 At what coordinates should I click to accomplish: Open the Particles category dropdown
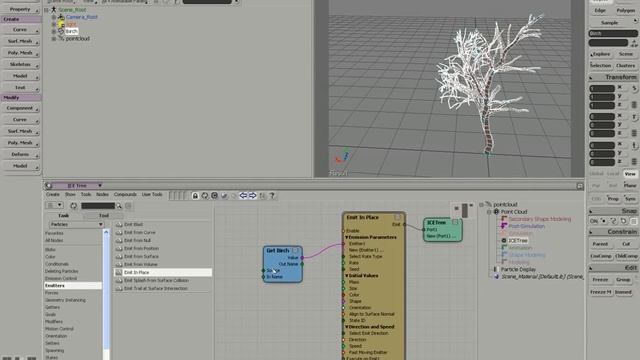(76, 224)
